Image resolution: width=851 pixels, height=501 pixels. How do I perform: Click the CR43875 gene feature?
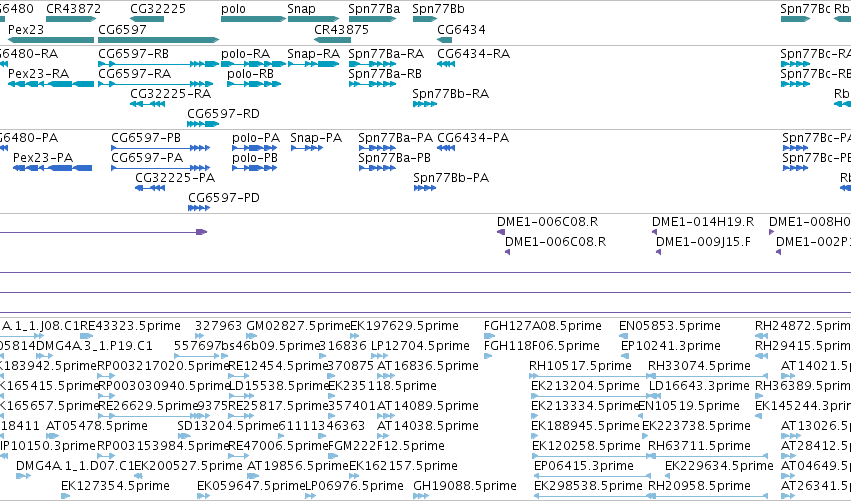click(332, 40)
